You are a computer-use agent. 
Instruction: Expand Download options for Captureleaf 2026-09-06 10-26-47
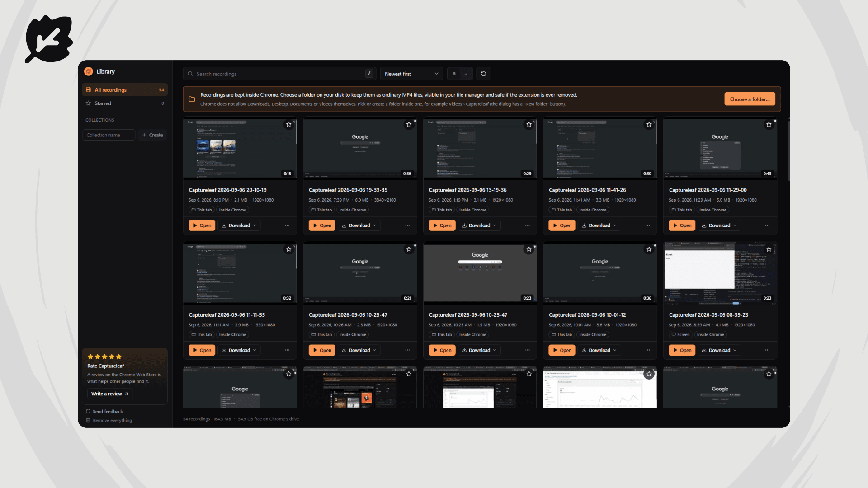359,350
